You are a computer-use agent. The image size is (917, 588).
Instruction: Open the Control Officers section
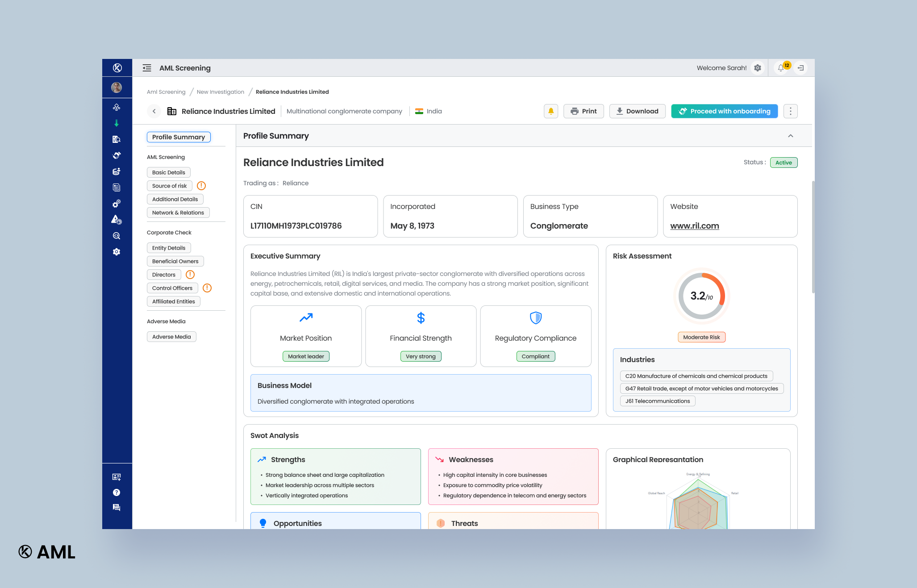click(172, 288)
